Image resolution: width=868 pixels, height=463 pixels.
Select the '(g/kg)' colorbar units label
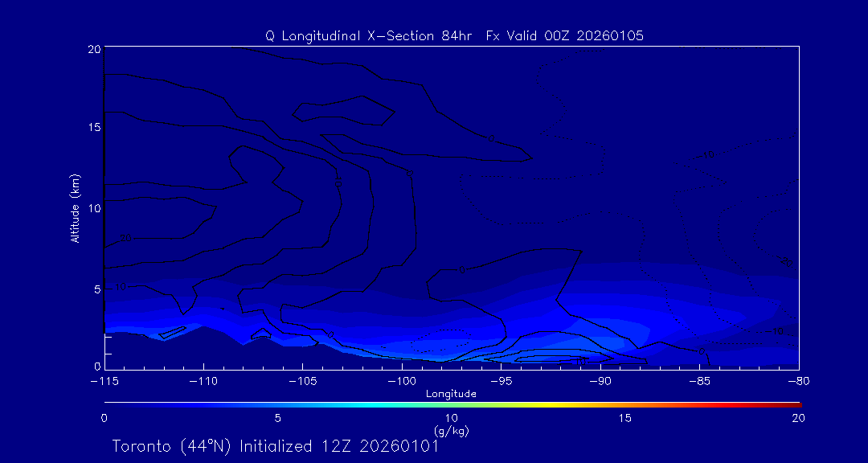point(451,430)
